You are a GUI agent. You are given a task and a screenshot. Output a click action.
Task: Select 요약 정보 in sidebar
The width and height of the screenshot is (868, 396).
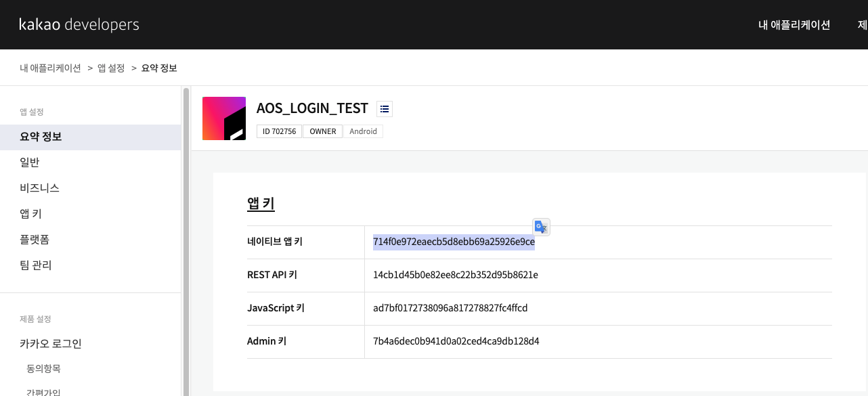91,137
